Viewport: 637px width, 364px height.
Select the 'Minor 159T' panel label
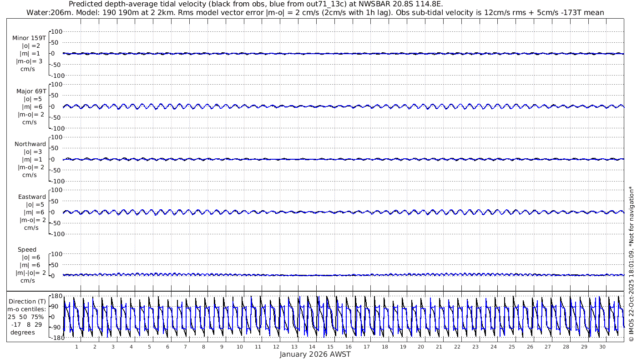coord(29,38)
